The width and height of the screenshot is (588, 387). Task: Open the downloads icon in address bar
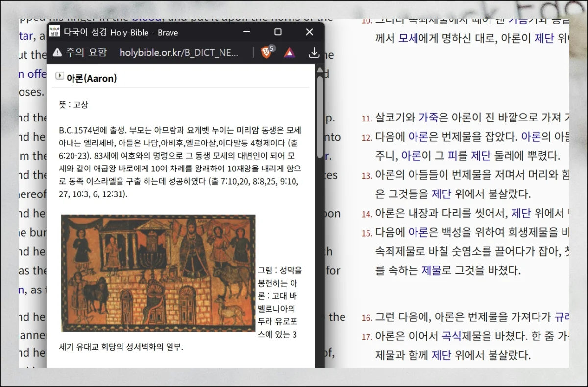[x=314, y=52]
